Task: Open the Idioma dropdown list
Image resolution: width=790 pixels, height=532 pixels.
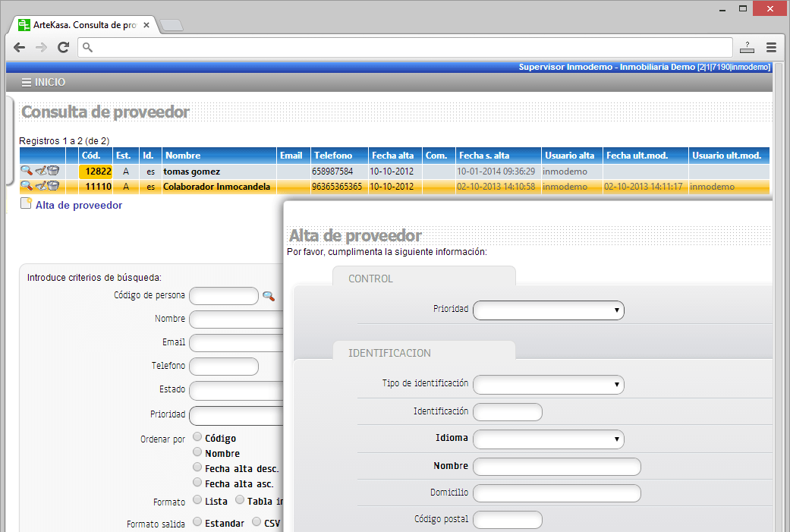Action: coord(548,439)
